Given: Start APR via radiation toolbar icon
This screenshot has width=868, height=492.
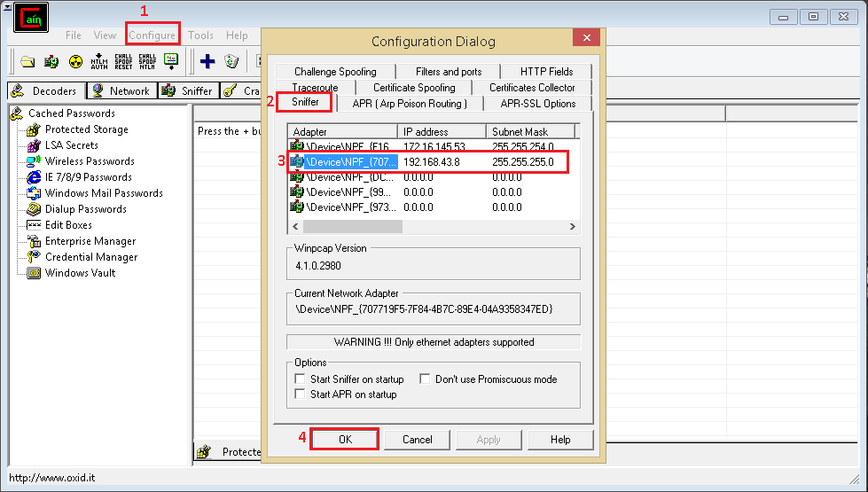Looking at the screenshot, I should [76, 61].
